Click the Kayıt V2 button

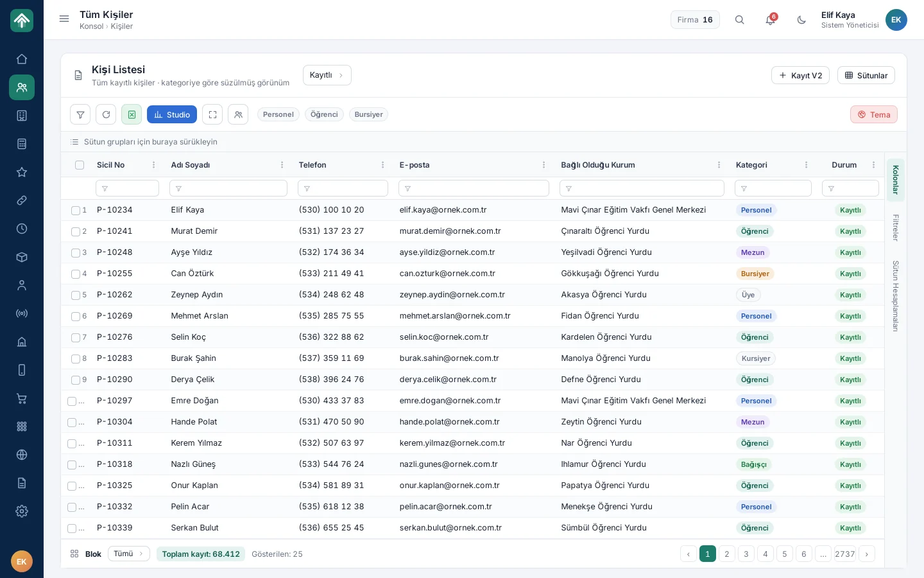(x=800, y=75)
